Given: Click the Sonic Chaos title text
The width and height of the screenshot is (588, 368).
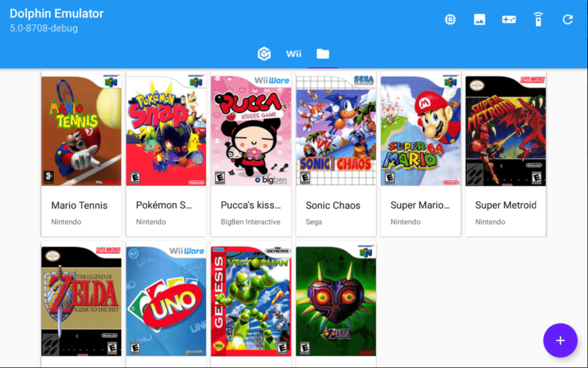Looking at the screenshot, I should 333,205.
